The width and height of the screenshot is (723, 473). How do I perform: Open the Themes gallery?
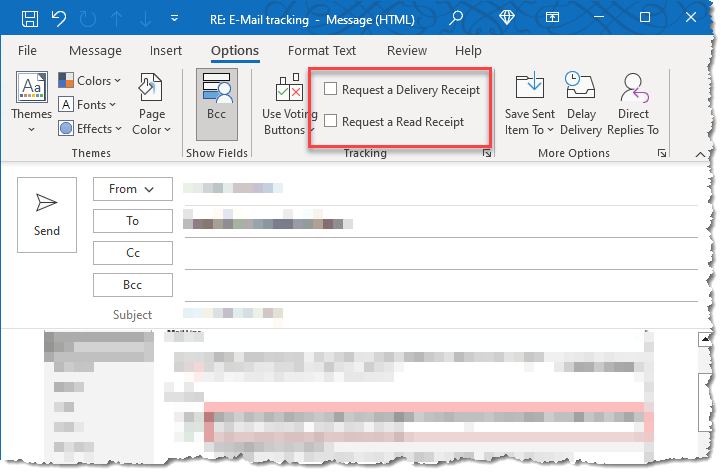[31, 102]
